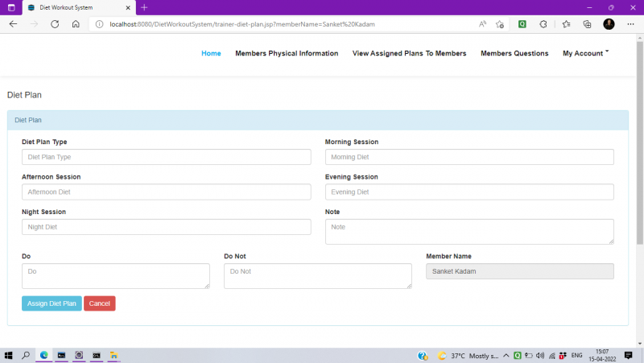The height and width of the screenshot is (363, 644).
Task: Go back to the previous page
Action: 13,24
